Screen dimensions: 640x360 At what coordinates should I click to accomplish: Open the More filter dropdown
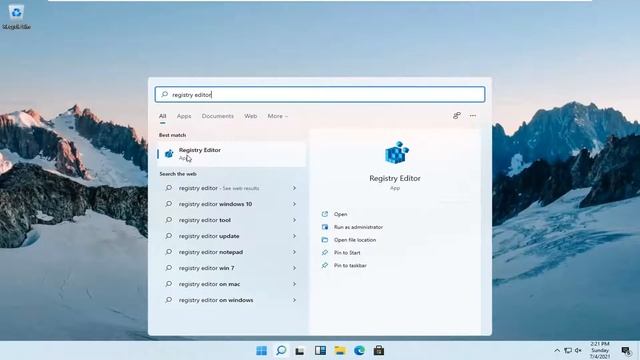[278, 116]
